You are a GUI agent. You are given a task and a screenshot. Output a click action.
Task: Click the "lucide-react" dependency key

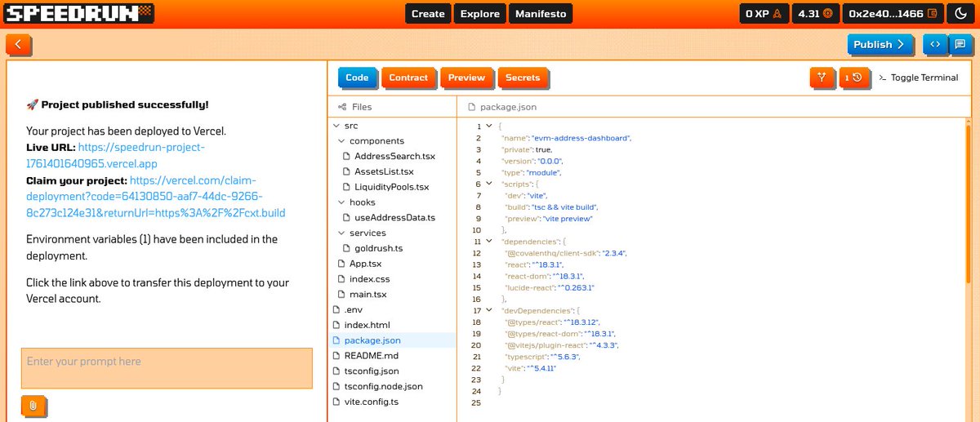[531, 287]
